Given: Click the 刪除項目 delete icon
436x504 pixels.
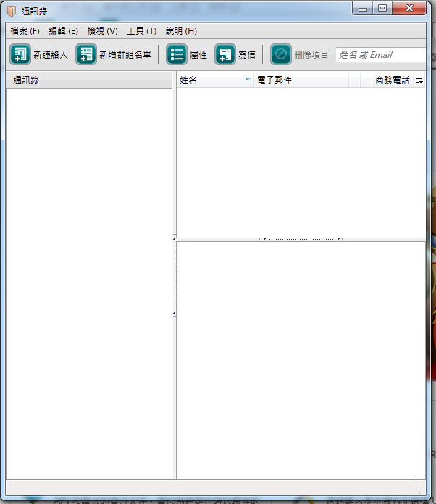Looking at the screenshot, I should tap(281, 54).
